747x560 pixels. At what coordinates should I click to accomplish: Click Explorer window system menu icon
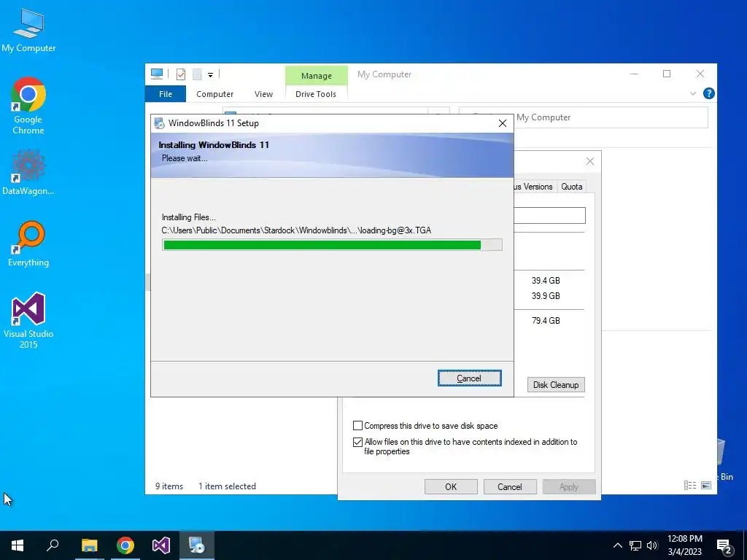click(x=157, y=74)
